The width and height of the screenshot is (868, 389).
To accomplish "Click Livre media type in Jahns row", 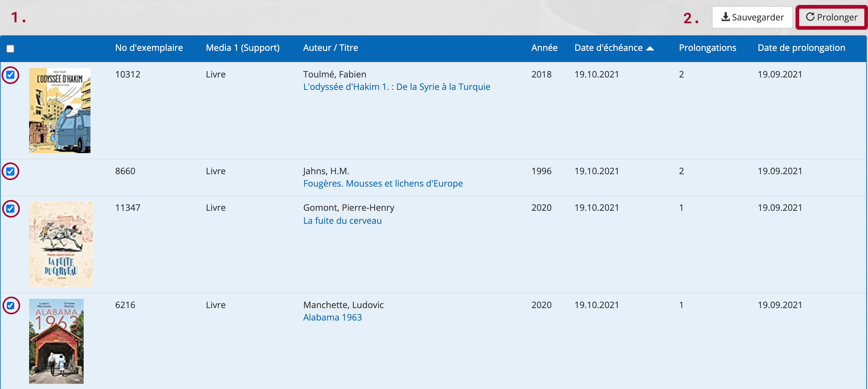I will click(x=216, y=171).
